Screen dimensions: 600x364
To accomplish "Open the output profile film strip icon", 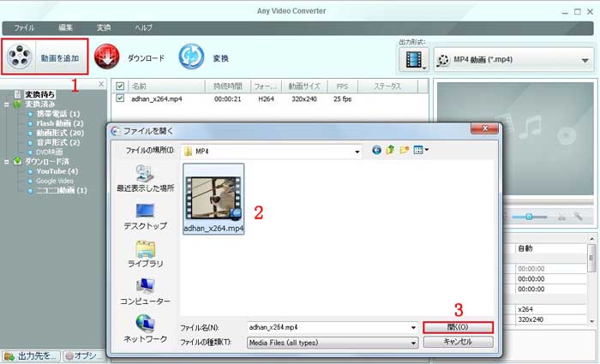I will point(414,60).
